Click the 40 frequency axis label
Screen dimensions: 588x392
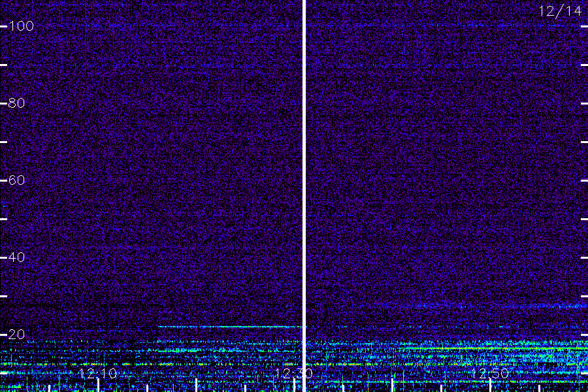coord(16,257)
